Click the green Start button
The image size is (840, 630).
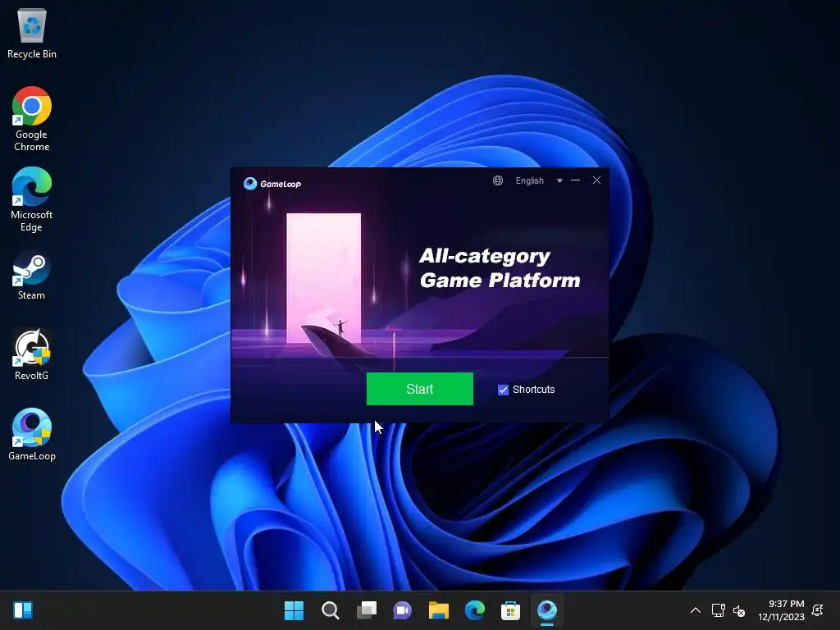(419, 389)
